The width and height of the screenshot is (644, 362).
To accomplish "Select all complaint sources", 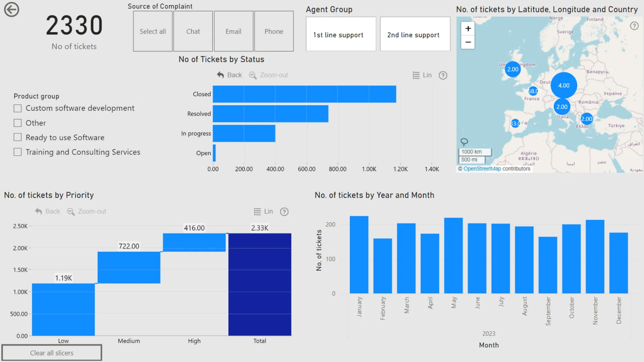I will [x=153, y=31].
